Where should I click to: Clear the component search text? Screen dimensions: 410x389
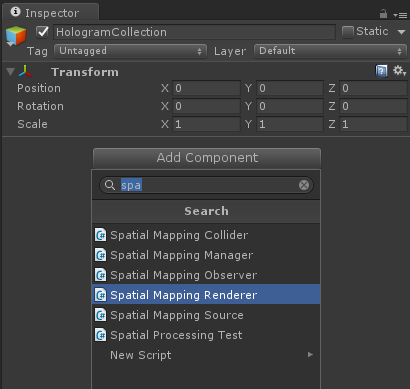click(304, 185)
